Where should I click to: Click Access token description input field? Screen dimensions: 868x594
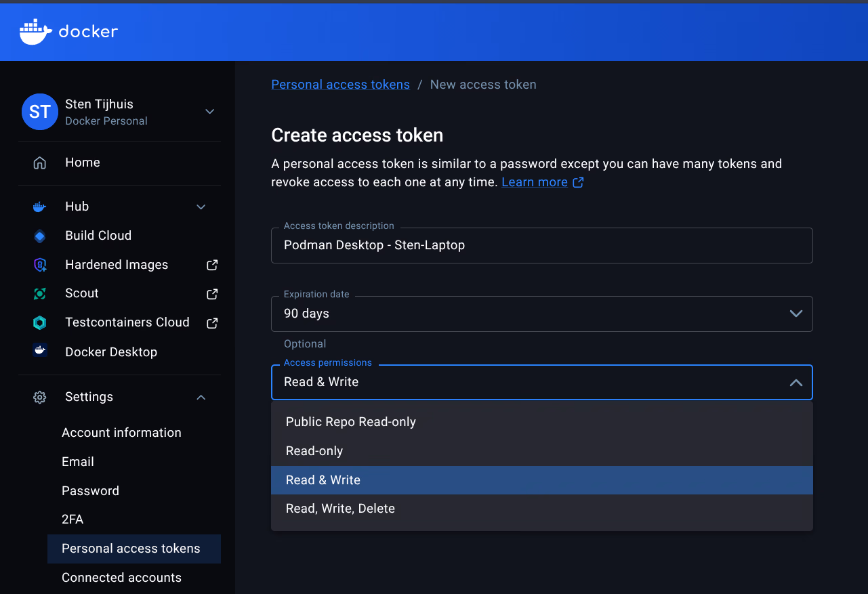click(x=542, y=245)
